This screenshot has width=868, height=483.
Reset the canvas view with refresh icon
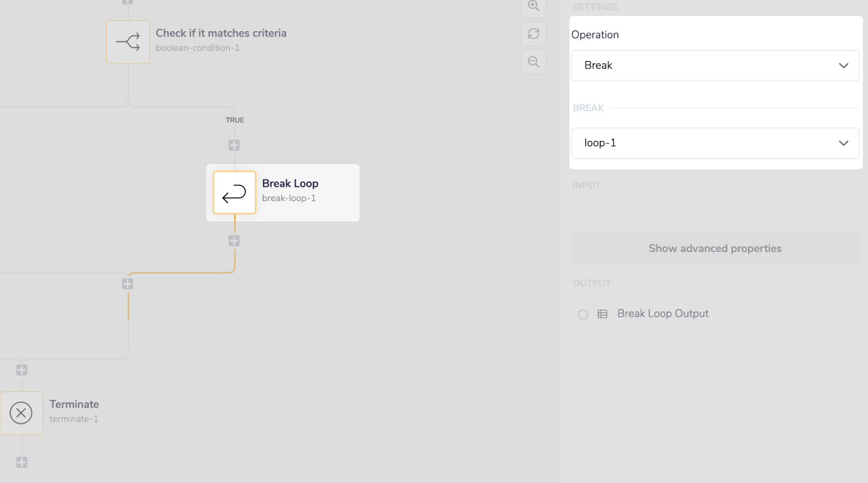pos(533,33)
